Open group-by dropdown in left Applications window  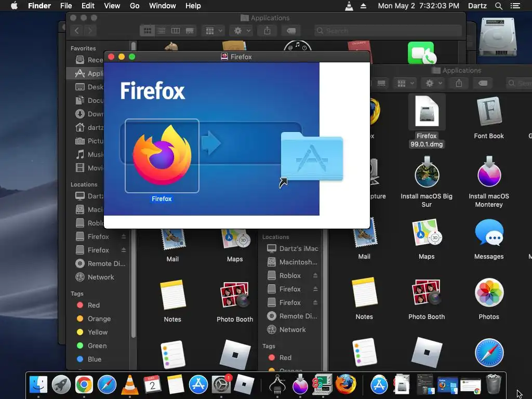coord(214,31)
